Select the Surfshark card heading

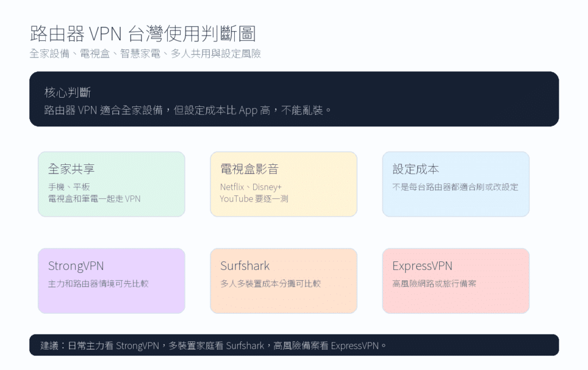[x=245, y=266]
